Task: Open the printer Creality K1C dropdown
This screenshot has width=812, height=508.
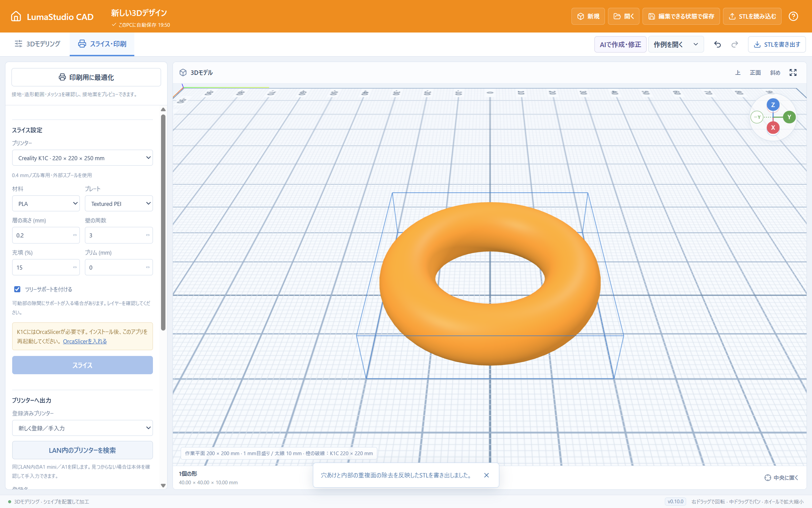Action: (x=83, y=158)
